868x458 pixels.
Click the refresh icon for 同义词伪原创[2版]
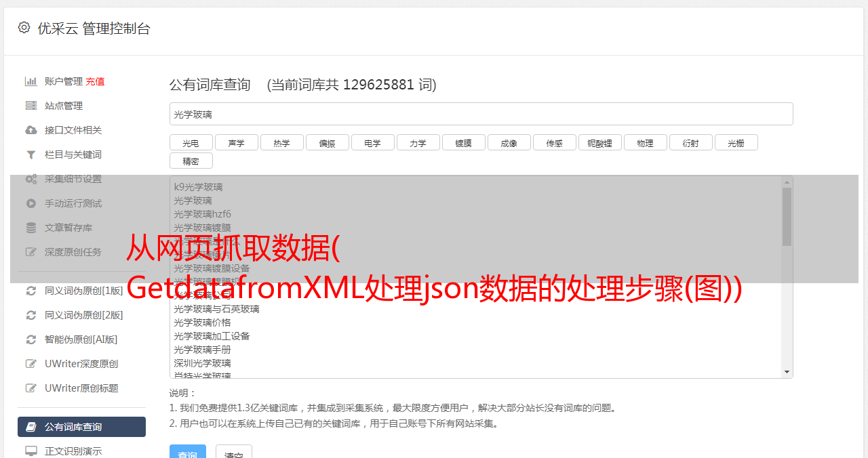(x=31, y=315)
